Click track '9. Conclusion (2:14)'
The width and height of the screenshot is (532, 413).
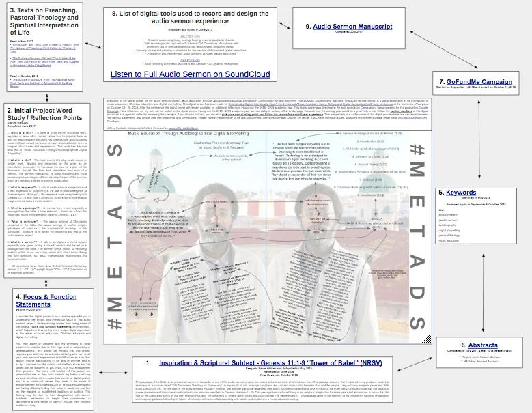coord(371,195)
